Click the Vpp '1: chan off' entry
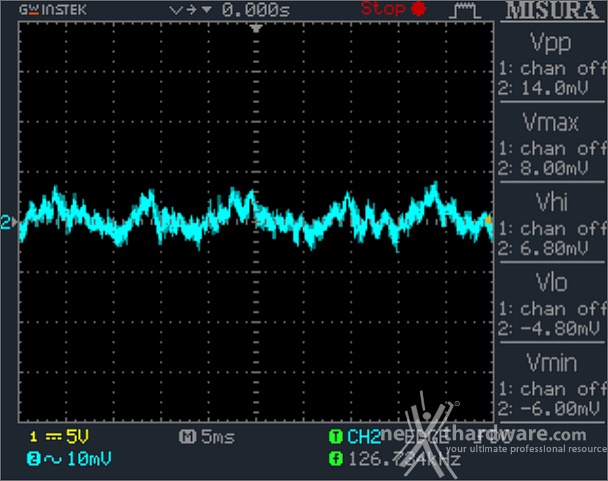 click(x=553, y=69)
